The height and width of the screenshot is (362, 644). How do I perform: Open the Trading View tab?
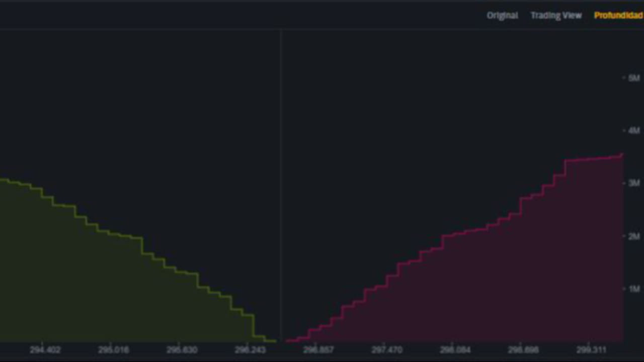tap(556, 15)
